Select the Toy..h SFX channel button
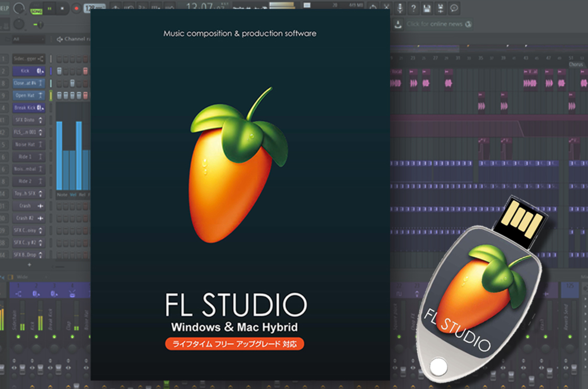588x389 pixels. [x=29, y=193]
